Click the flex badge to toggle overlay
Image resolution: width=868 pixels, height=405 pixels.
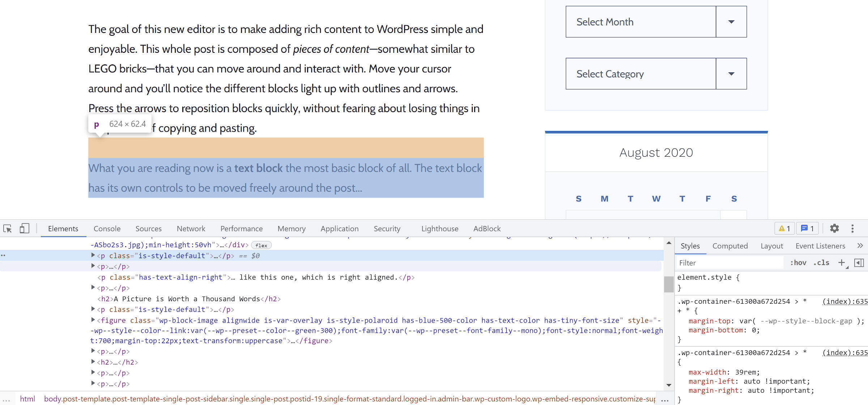tap(261, 245)
